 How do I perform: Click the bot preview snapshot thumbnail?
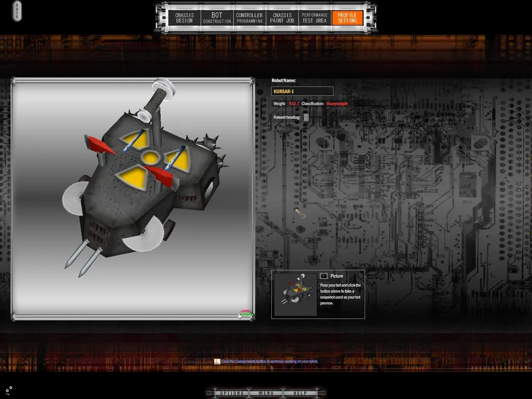(x=295, y=294)
